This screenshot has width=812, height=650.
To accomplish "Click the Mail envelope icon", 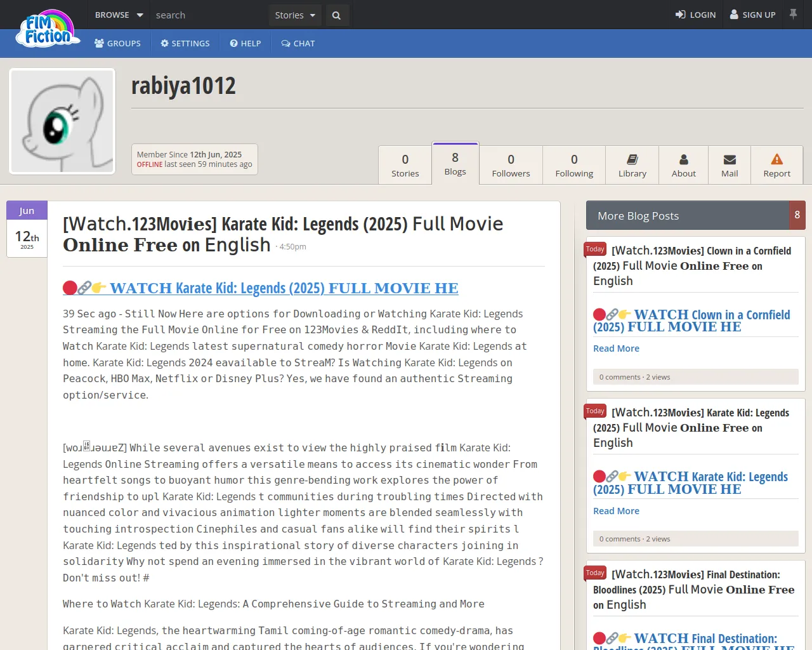I will pyautogui.click(x=730, y=159).
